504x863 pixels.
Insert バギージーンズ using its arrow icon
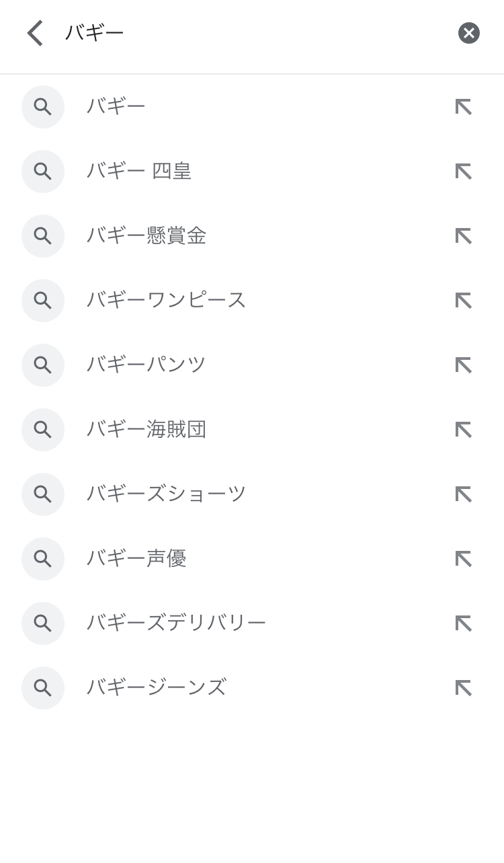pyautogui.click(x=464, y=688)
